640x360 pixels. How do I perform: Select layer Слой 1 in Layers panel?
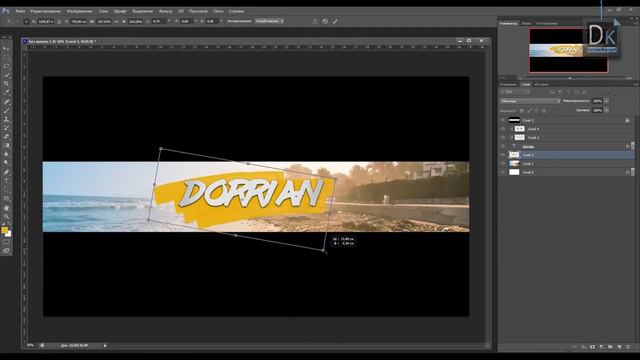(x=567, y=164)
